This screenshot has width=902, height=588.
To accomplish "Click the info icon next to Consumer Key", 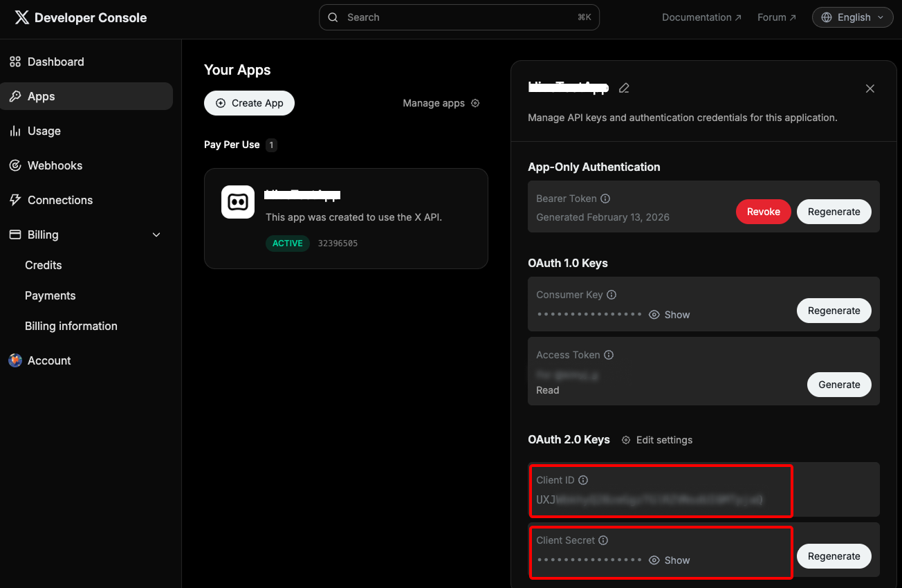I will (x=611, y=295).
